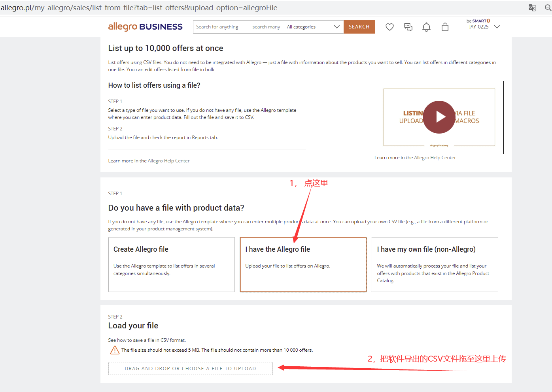552x392 pixels.
Task: Select I have my own file (non-Allegro)
Action: [x=435, y=264]
